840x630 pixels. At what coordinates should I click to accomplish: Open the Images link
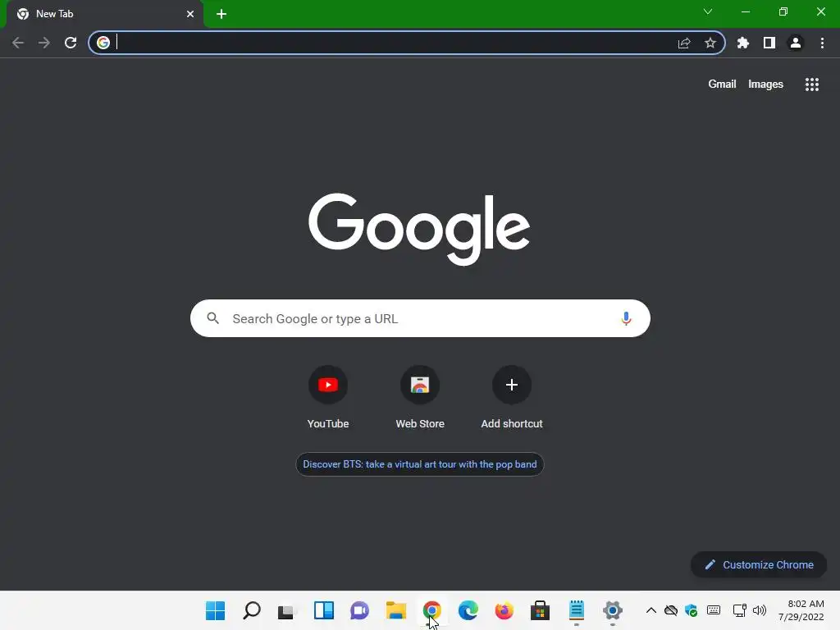point(765,84)
